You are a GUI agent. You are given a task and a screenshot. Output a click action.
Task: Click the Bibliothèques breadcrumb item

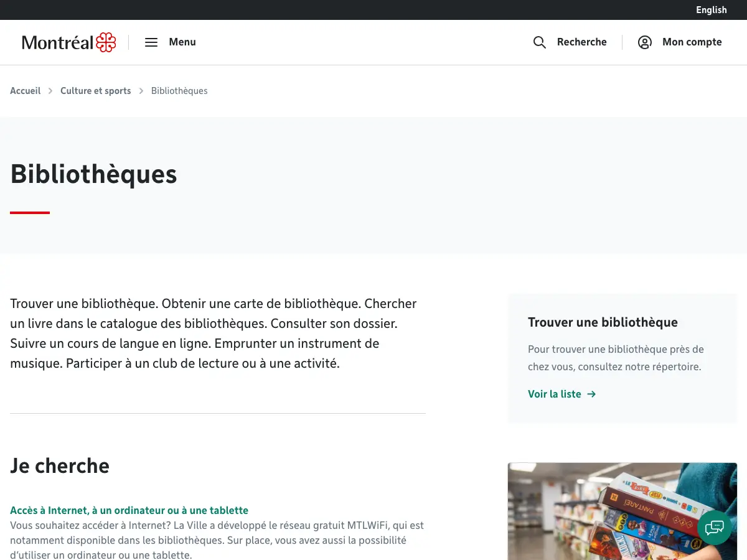(x=179, y=91)
